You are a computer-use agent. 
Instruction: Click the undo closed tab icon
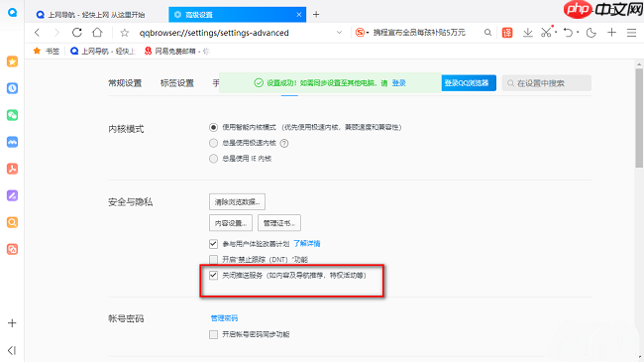[568, 33]
